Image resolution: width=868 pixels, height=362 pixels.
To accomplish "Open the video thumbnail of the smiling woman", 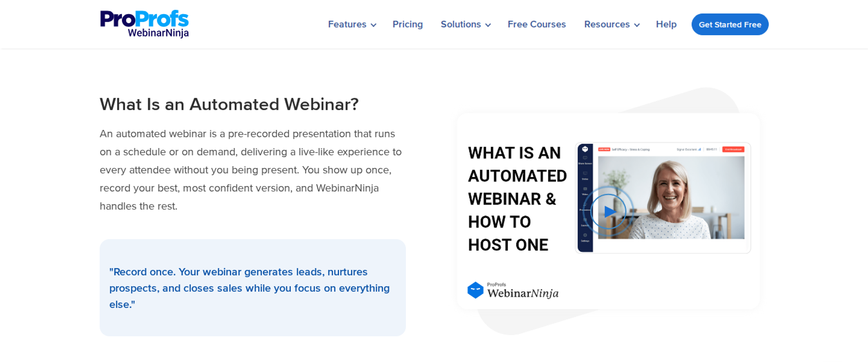I will [671, 198].
